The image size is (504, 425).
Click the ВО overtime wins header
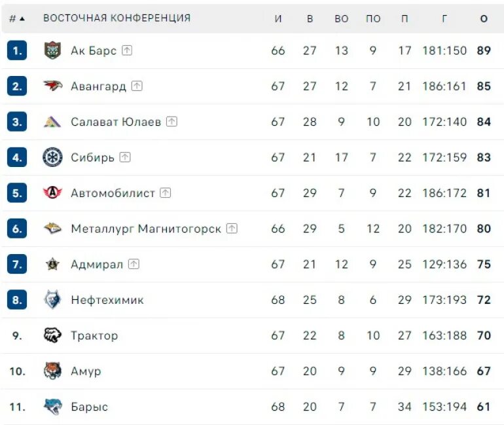tap(342, 18)
